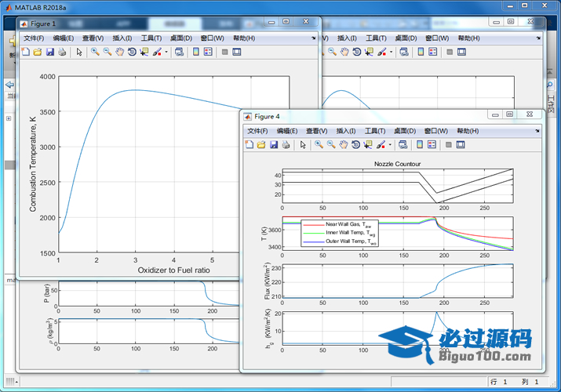Toggle Edit Plot arrow in Figure 1 toolbar
Screen dimensions: 561x392
coord(79,52)
